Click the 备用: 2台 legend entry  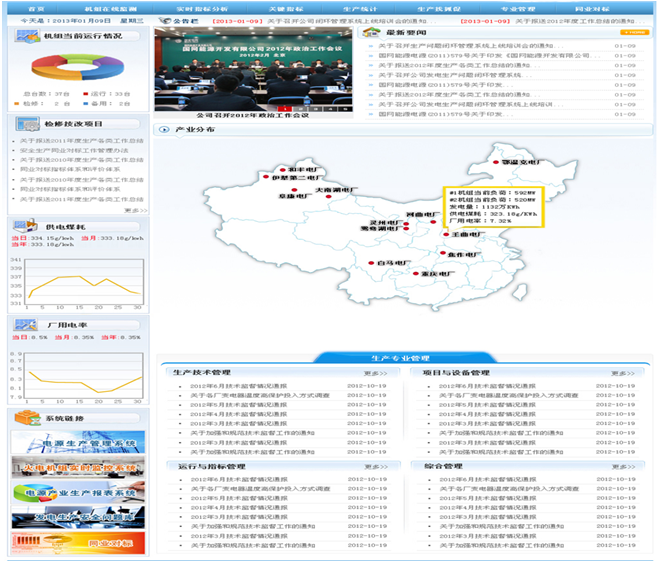pos(106,103)
